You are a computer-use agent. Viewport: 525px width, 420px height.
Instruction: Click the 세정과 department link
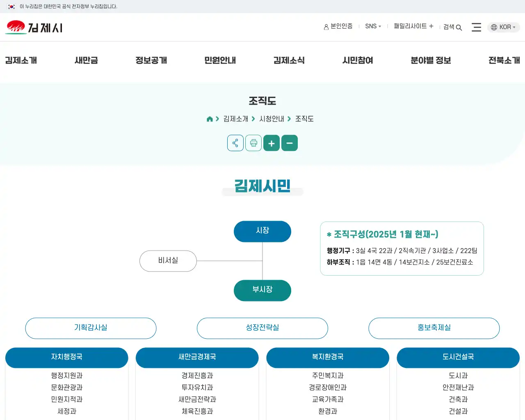pyautogui.click(x=66, y=411)
